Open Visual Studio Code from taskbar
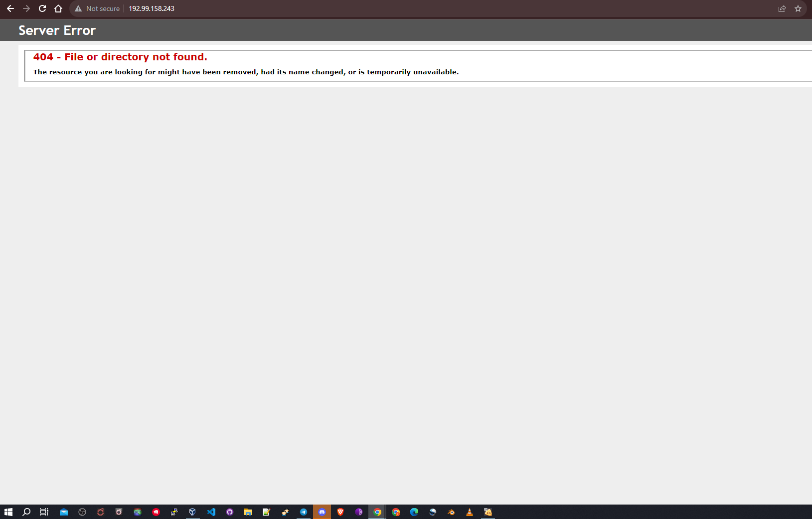 pyautogui.click(x=211, y=512)
